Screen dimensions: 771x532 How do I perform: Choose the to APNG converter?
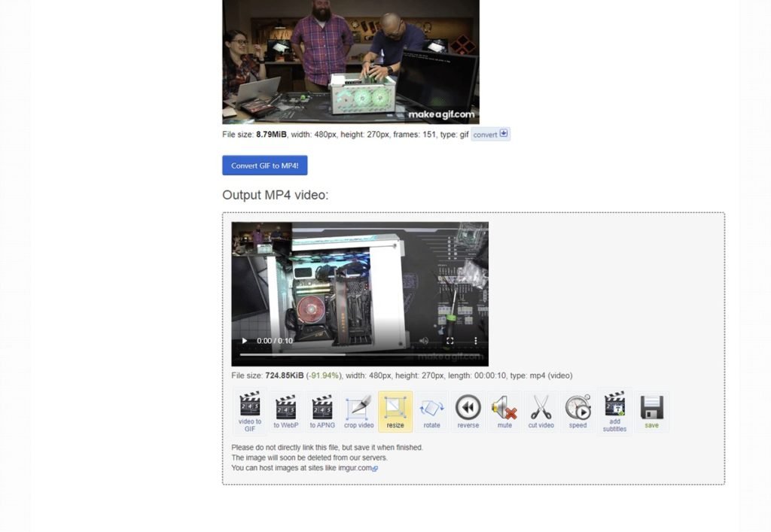click(322, 412)
